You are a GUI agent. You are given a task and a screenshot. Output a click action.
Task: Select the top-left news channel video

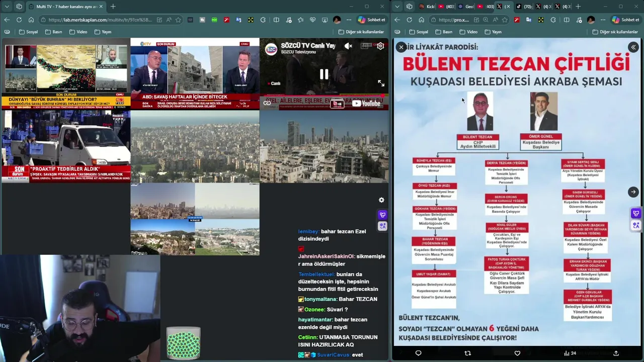[x=66, y=74]
